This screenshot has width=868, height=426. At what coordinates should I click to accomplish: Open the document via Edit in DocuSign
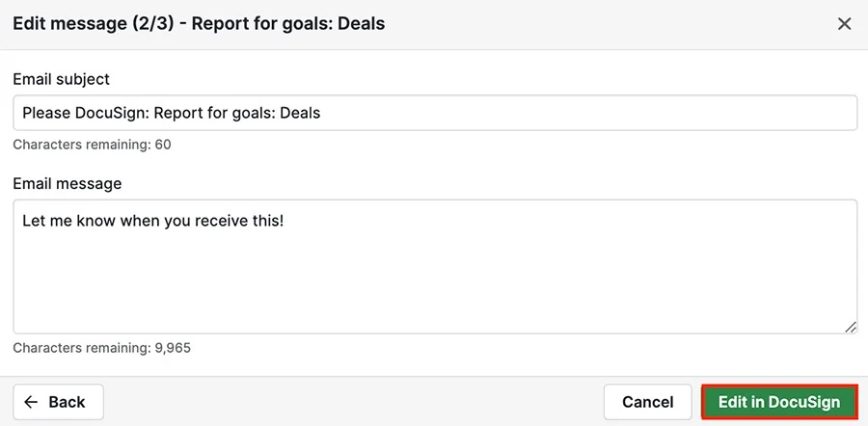point(779,402)
